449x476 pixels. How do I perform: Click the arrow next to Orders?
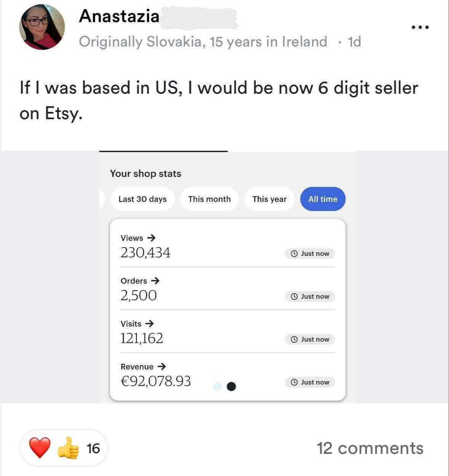[155, 281]
